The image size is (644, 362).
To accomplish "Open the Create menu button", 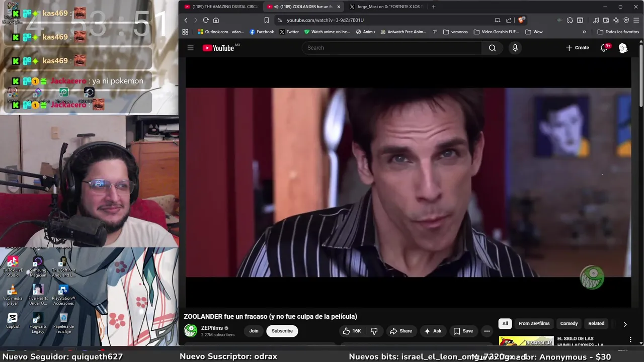I will tap(577, 48).
